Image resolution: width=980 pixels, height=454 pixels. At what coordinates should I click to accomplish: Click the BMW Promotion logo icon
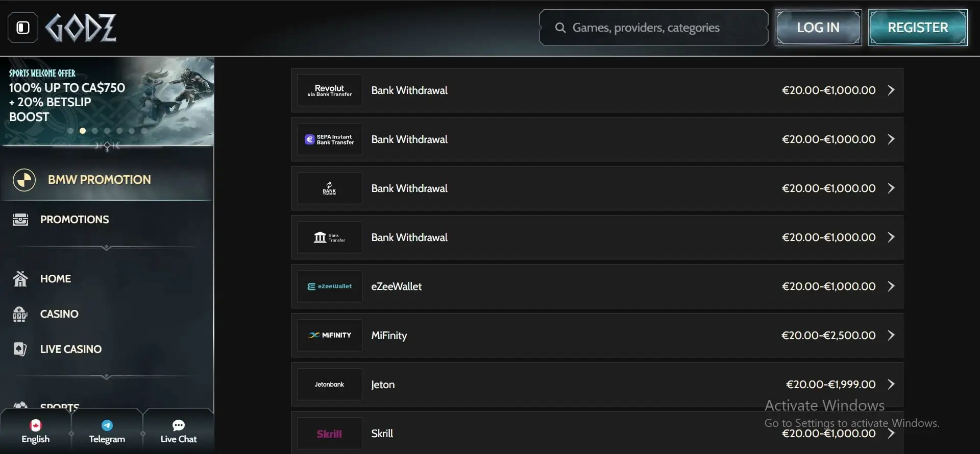(24, 180)
